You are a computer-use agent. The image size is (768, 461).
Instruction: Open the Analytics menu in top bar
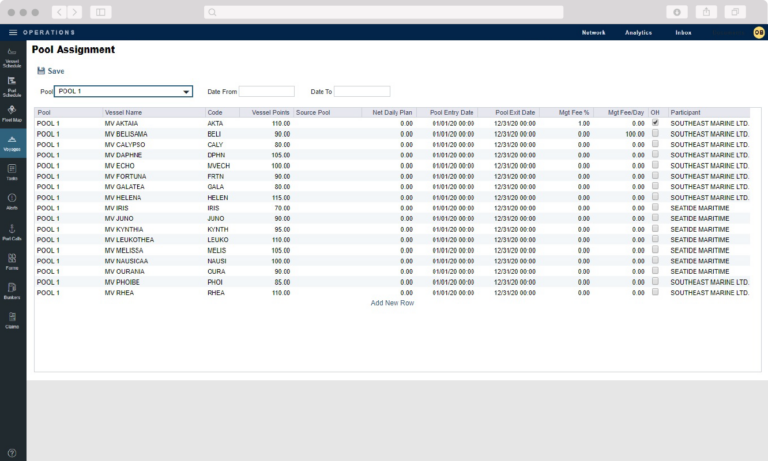(x=638, y=32)
